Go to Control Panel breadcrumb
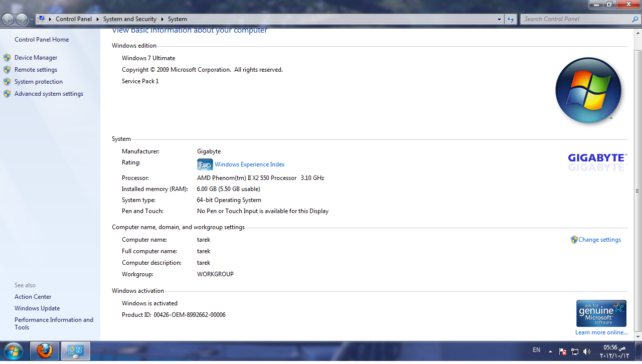The width and height of the screenshot is (642, 364). [x=74, y=19]
